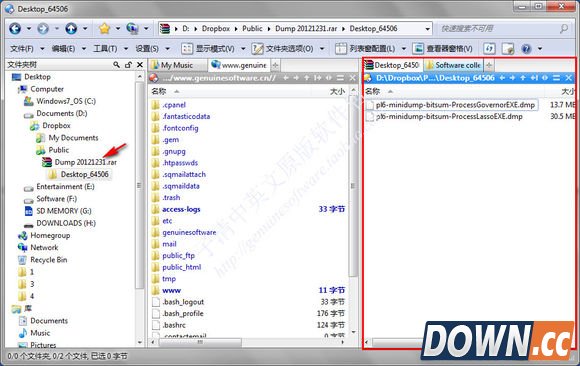This screenshot has width=580, height=366.
Task: Add a new tab beside Software colle tab
Action: point(489,66)
